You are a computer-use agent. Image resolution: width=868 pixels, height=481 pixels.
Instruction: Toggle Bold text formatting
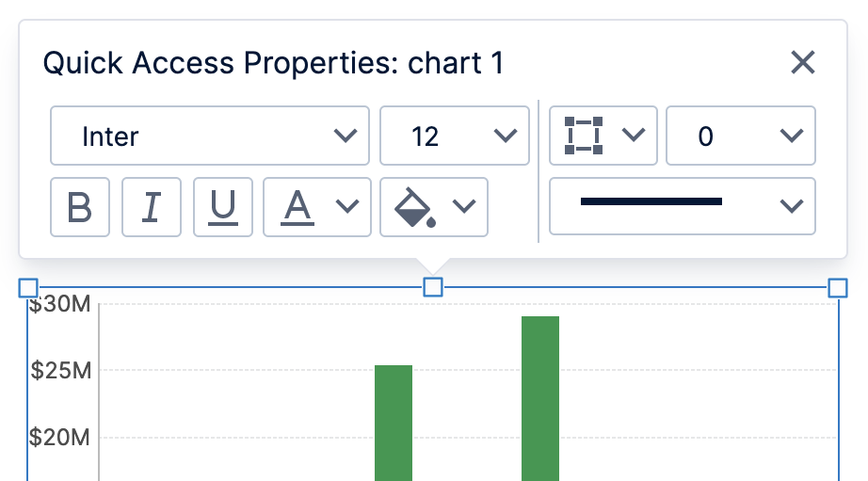point(80,207)
